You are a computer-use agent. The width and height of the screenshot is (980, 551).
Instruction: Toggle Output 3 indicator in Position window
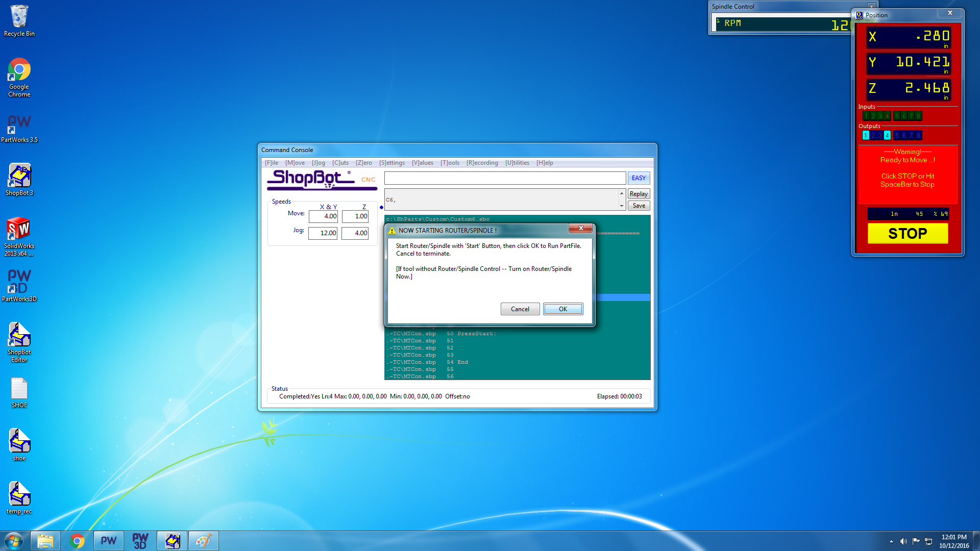coord(880,136)
